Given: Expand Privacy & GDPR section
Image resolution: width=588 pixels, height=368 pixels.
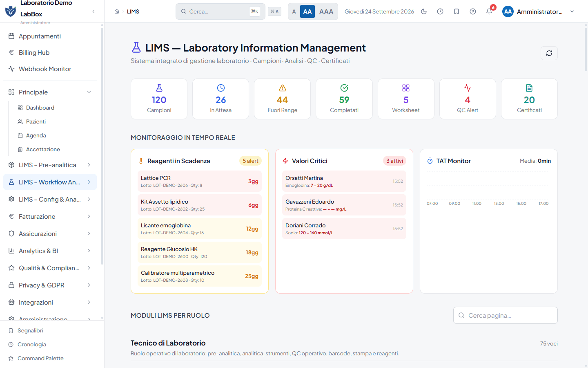Looking at the screenshot, I should click(50, 285).
